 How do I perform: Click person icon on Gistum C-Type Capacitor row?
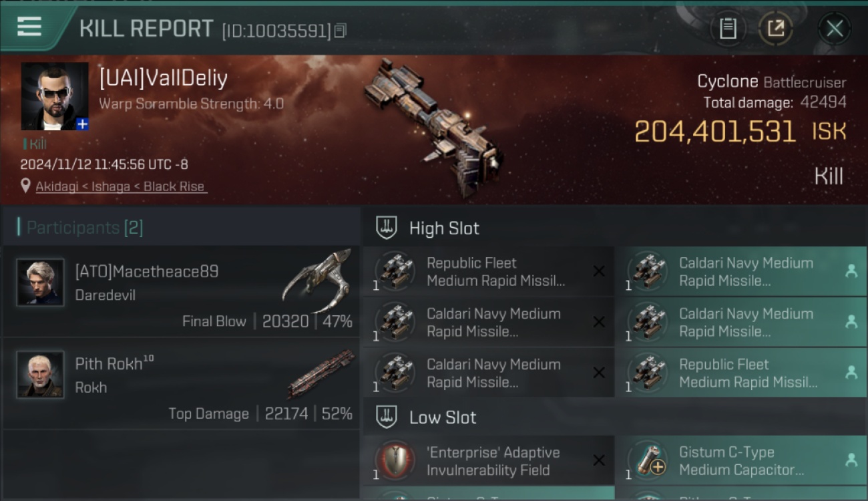(x=851, y=460)
